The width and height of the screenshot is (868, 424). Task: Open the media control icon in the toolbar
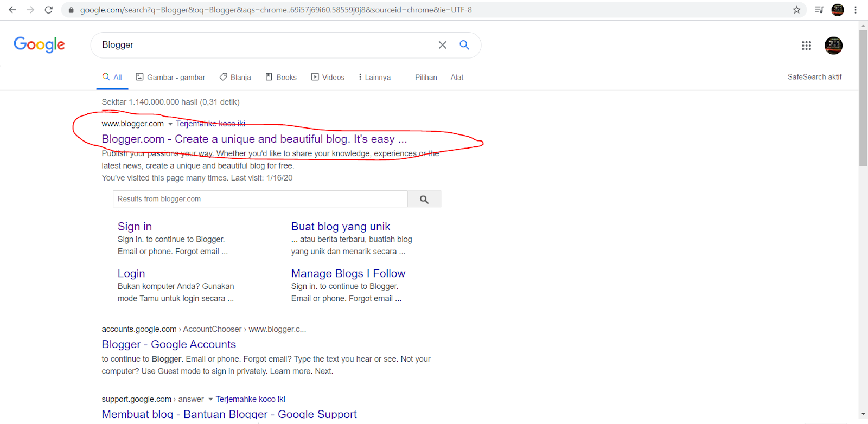coord(819,10)
